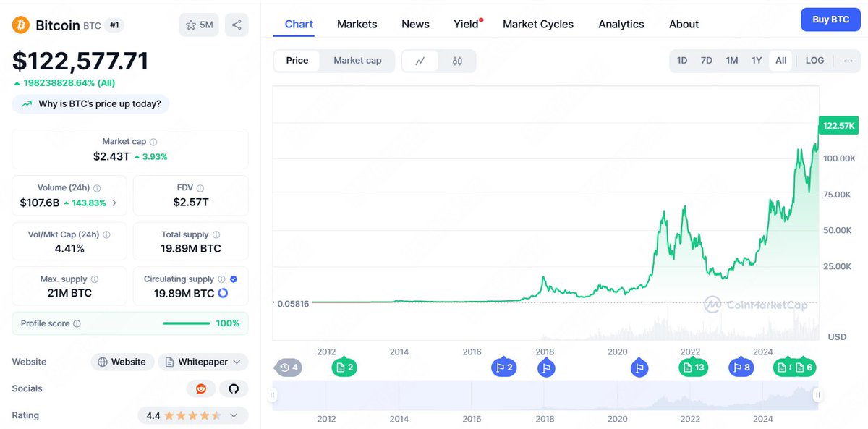Screen dimensions: 868x429
Task: Click the range navigator mini chart
Action: [x=545, y=395]
